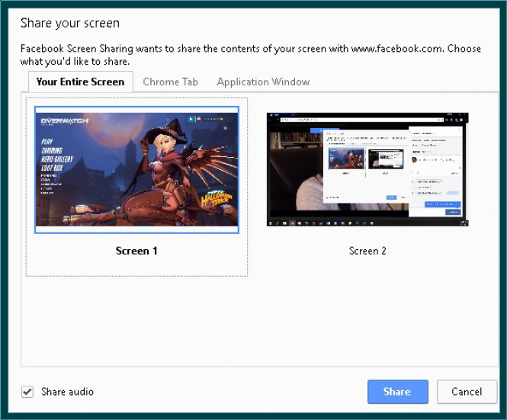The image size is (507, 420).
Task: Click the "Share audio" label text
Action: pyautogui.click(x=68, y=392)
